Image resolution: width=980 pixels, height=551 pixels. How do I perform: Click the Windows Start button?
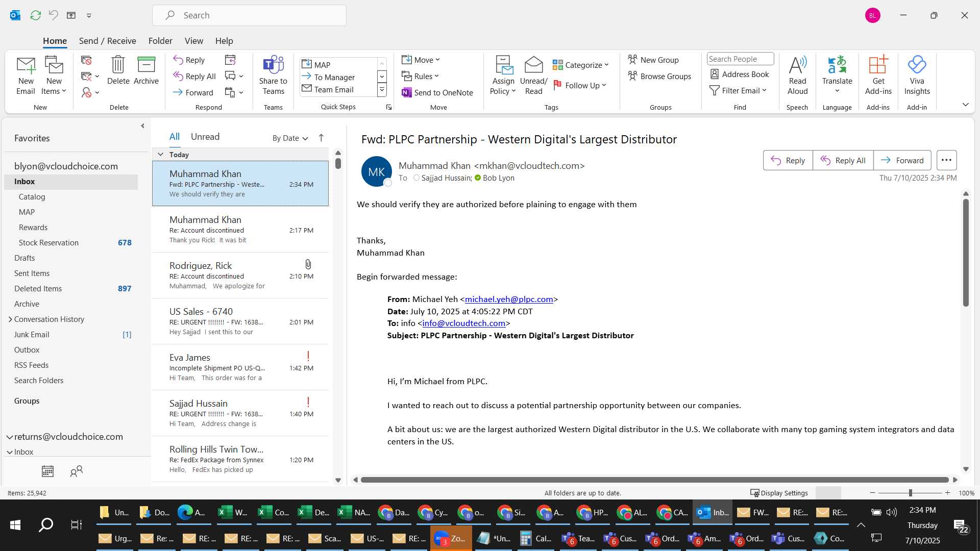tap(15, 524)
